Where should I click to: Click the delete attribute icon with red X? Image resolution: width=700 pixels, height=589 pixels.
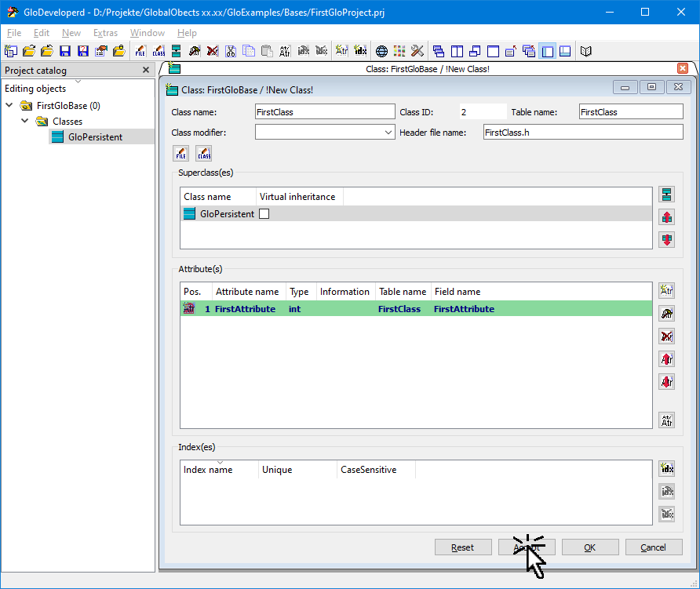pos(667,336)
